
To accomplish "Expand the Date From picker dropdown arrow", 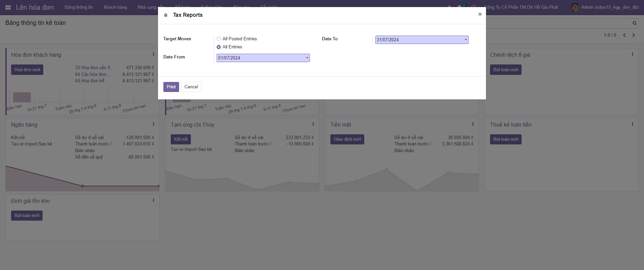I will tap(307, 58).
